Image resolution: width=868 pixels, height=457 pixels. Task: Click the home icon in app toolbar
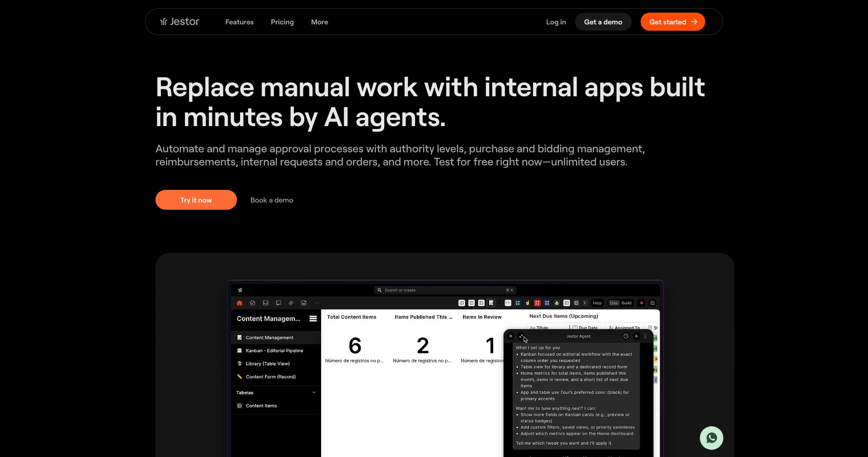pyautogui.click(x=240, y=303)
